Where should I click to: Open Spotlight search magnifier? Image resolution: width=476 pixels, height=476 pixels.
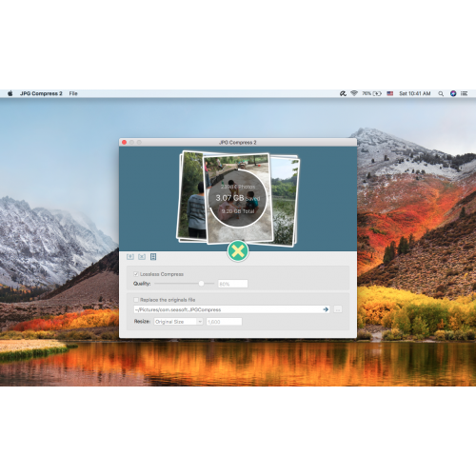(x=441, y=93)
